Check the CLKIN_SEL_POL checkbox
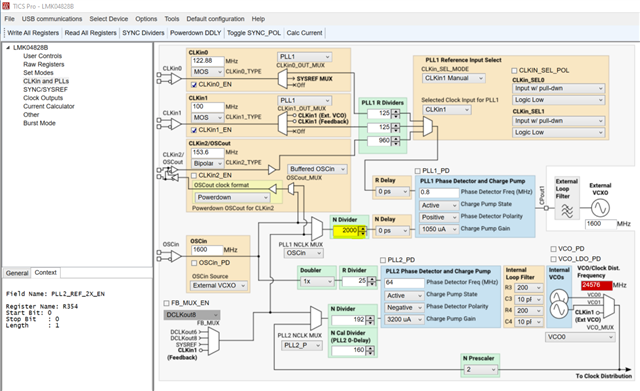 (x=515, y=71)
